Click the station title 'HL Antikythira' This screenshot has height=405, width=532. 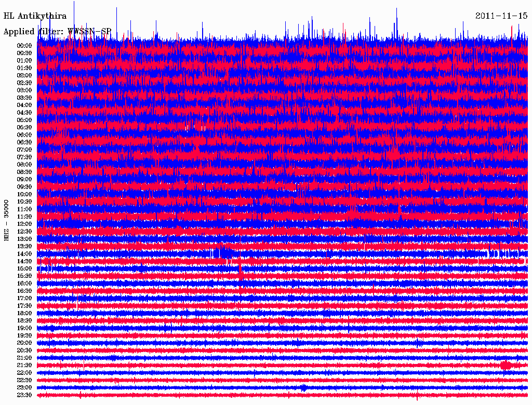35,16
